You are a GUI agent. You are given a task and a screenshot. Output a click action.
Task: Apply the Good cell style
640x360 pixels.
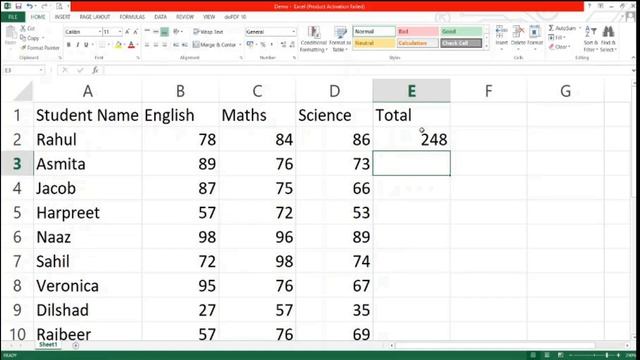pyautogui.click(x=461, y=31)
